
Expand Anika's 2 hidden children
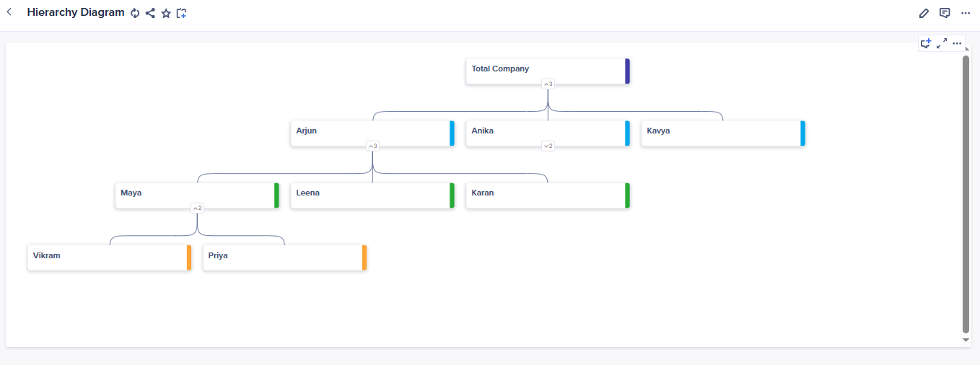pos(548,146)
